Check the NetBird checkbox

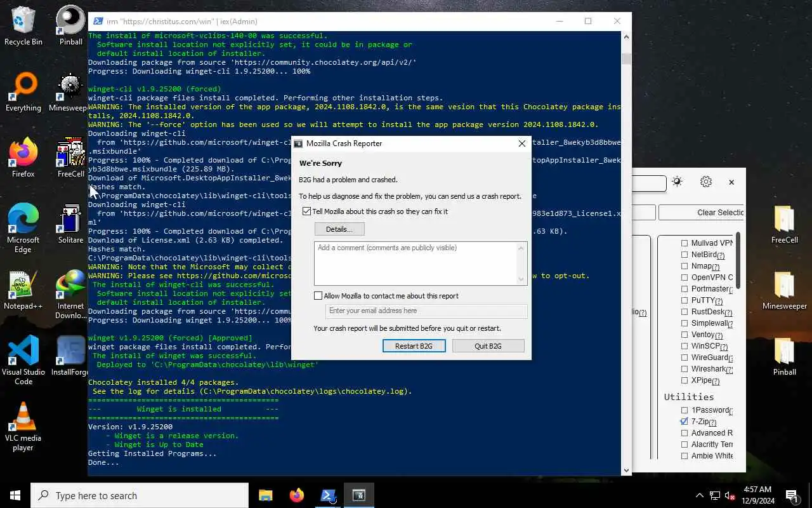point(684,255)
